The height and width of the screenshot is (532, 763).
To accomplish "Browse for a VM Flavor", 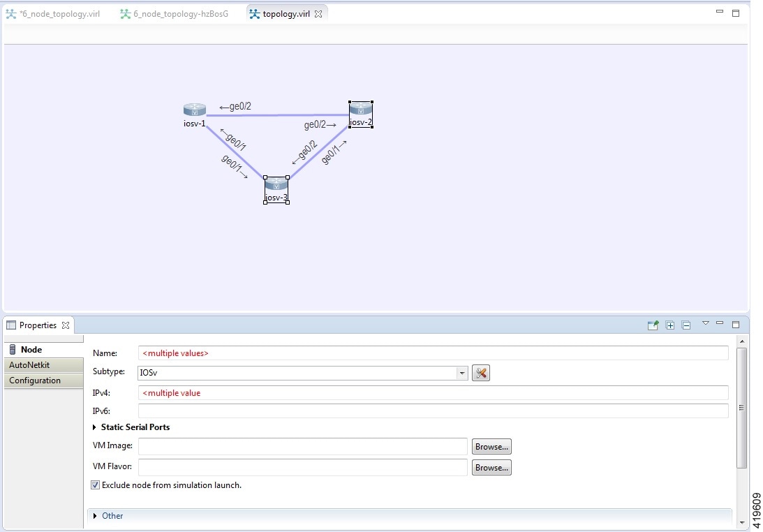I will pyautogui.click(x=491, y=468).
